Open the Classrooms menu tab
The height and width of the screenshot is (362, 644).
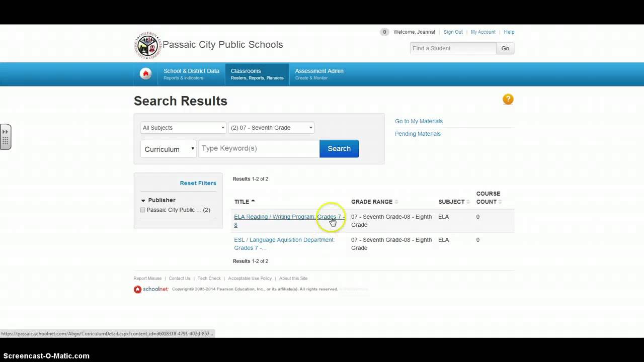tap(257, 74)
